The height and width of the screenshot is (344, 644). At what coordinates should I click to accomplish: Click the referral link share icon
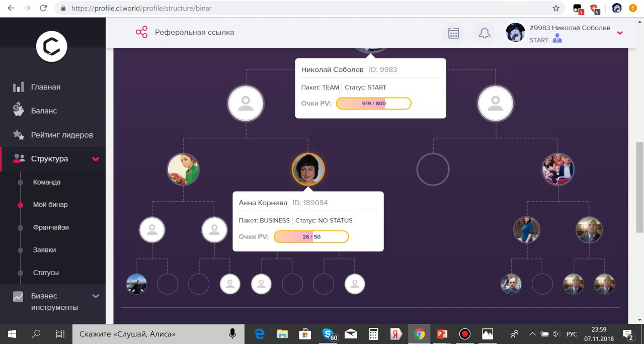(141, 32)
